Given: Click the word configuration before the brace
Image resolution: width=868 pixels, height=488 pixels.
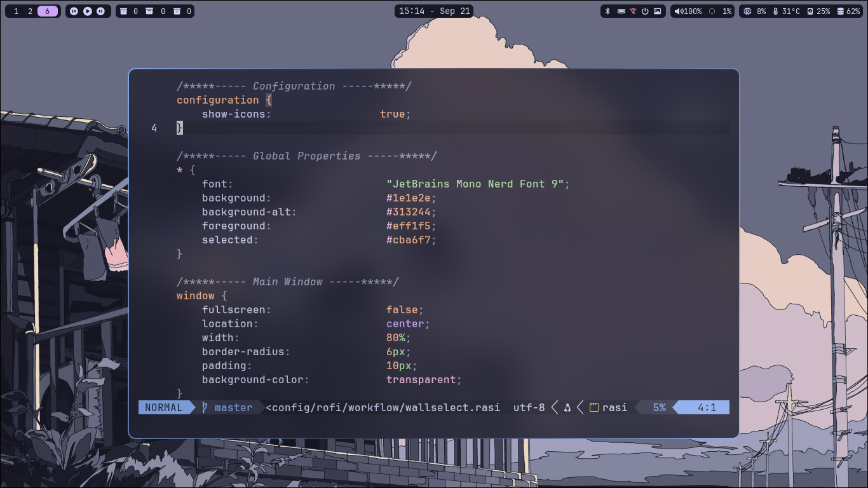Looking at the screenshot, I should (218, 100).
